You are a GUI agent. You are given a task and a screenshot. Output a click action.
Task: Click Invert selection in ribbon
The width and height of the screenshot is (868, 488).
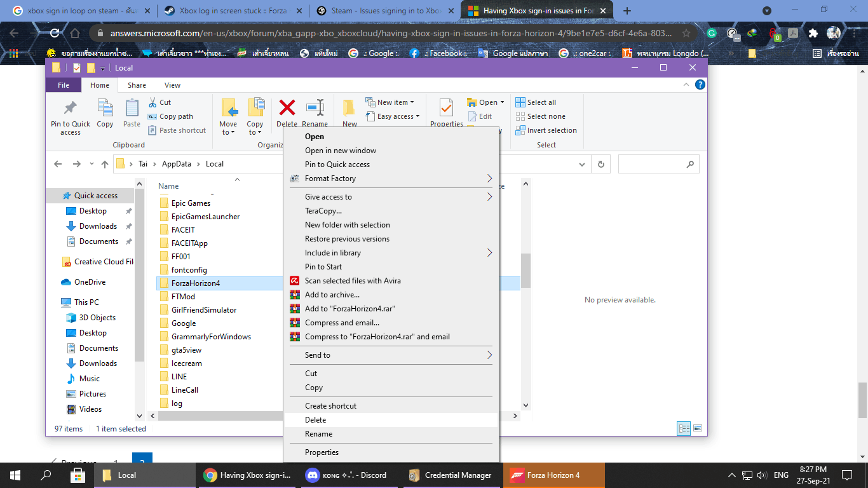click(545, 130)
